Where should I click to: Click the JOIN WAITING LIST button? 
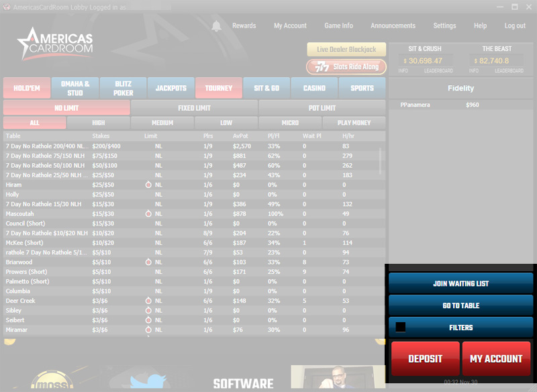pos(460,283)
